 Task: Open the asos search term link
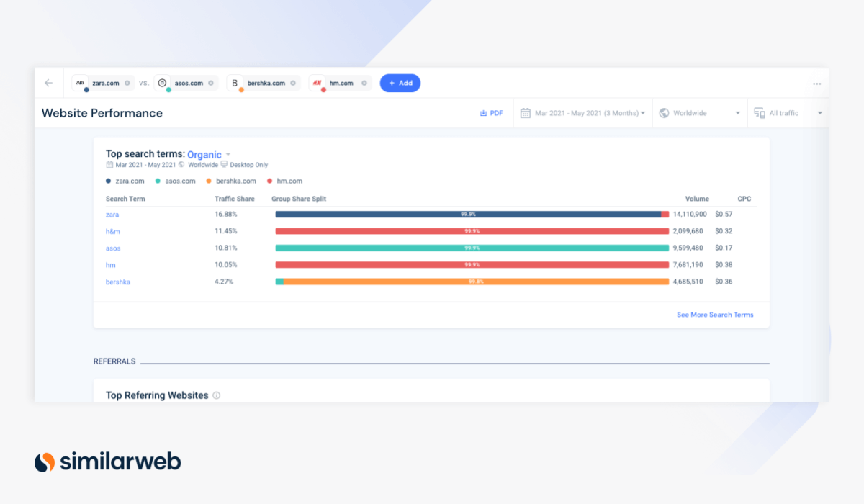click(x=113, y=248)
